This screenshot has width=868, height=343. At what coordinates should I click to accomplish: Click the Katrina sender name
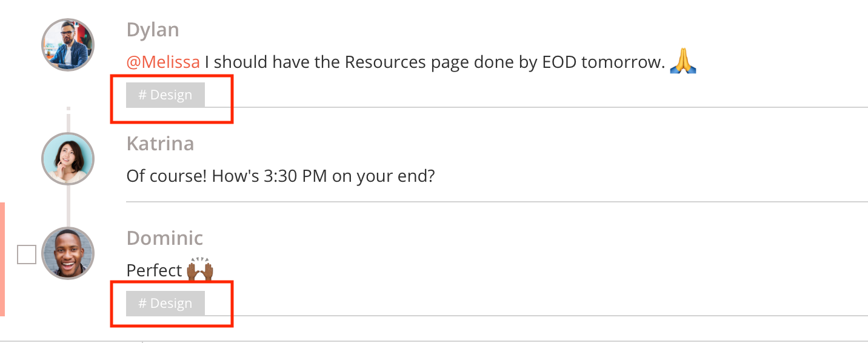pos(161,144)
